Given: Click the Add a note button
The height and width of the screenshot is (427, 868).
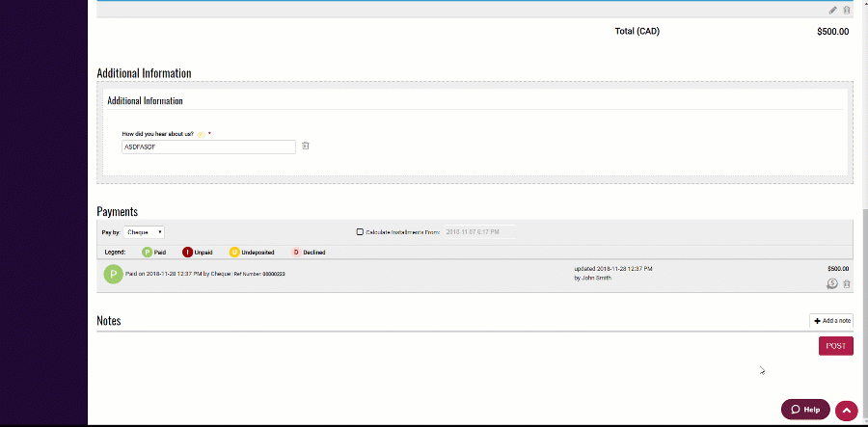Looking at the screenshot, I should point(831,321).
